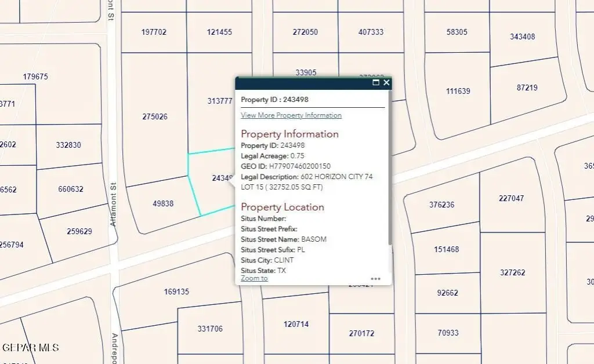Select parcel 259629 on the map
The width and height of the screenshot is (594, 364).
pyautogui.click(x=79, y=231)
